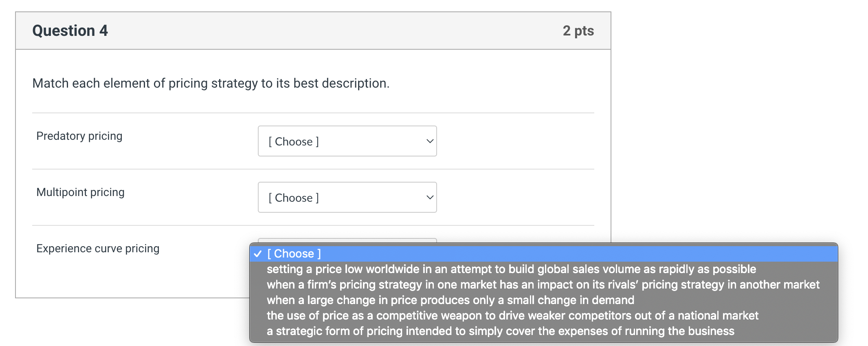Click the 'Multipoint pricing' label text

coord(80,192)
